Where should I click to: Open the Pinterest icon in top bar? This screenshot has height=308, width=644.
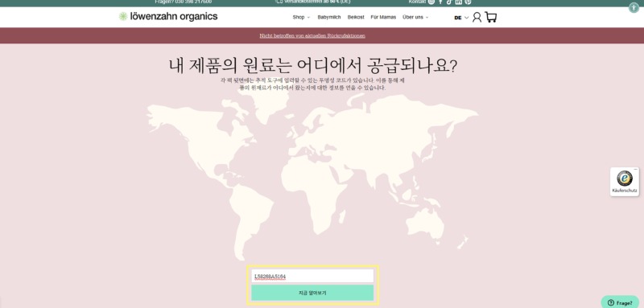tap(468, 2)
